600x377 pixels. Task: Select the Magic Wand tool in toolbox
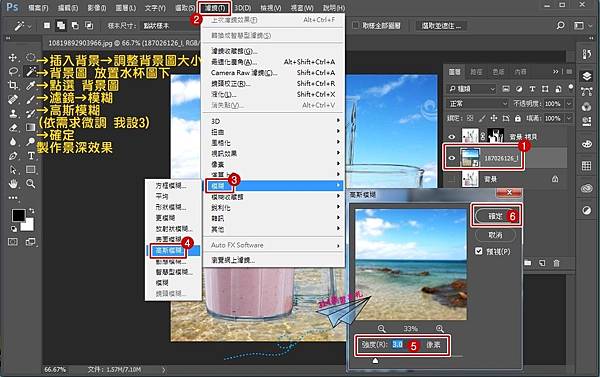point(31,71)
